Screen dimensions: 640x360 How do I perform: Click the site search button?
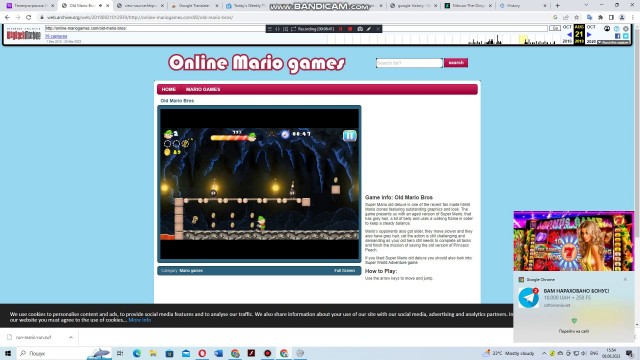456,63
